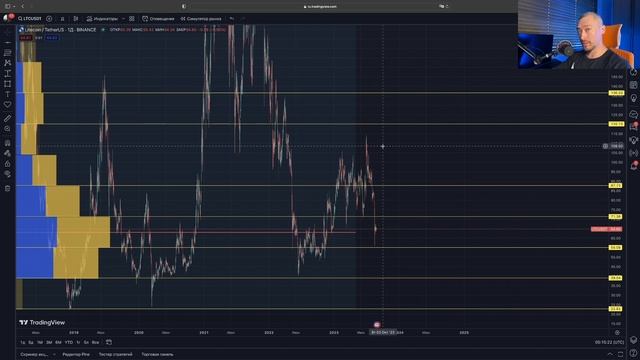Select the Text annotation tool

(7, 94)
